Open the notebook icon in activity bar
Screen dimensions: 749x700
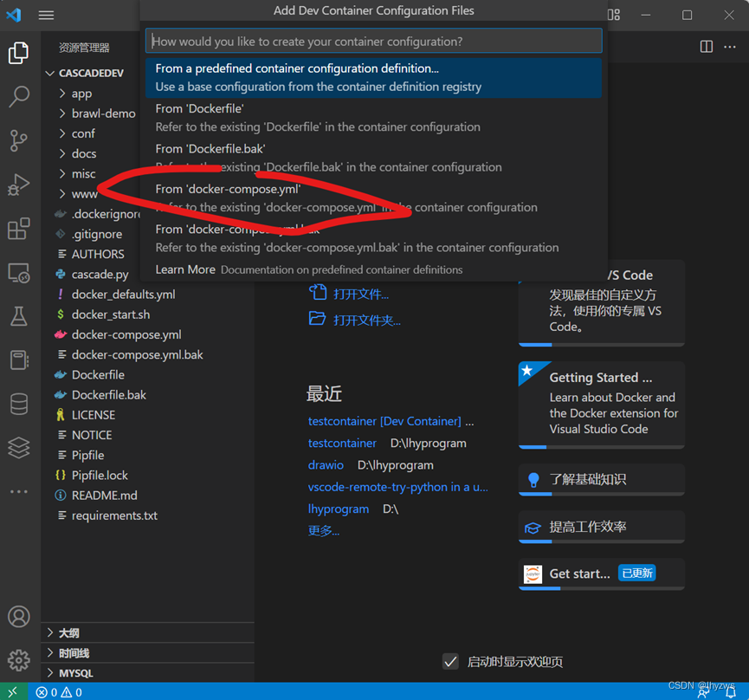19,360
